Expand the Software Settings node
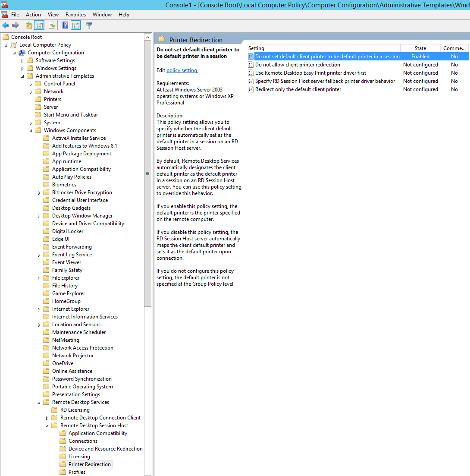This screenshot has height=476, width=470. [x=22, y=61]
